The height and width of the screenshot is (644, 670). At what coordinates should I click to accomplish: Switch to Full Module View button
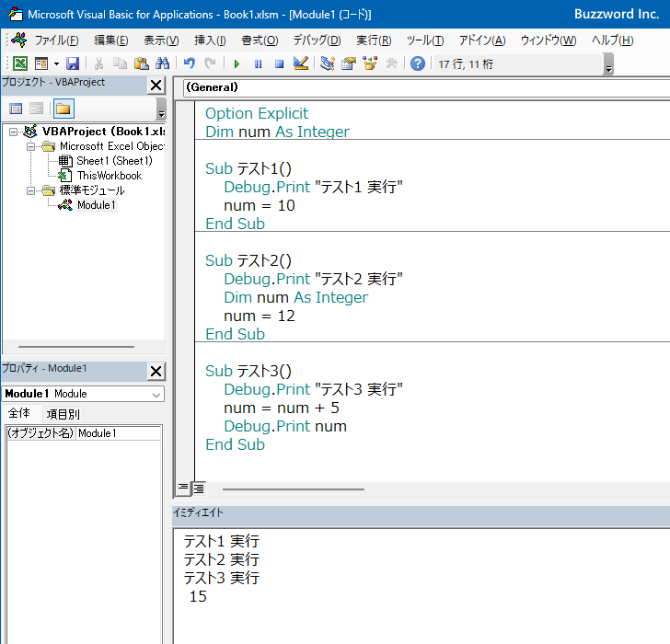(x=198, y=488)
